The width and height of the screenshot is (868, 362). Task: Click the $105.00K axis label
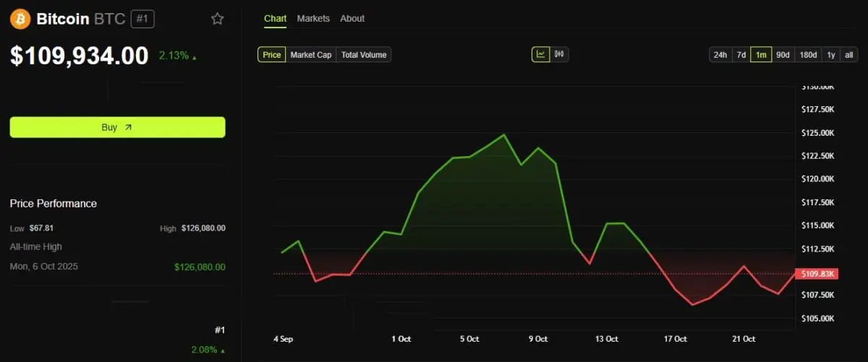(818, 319)
